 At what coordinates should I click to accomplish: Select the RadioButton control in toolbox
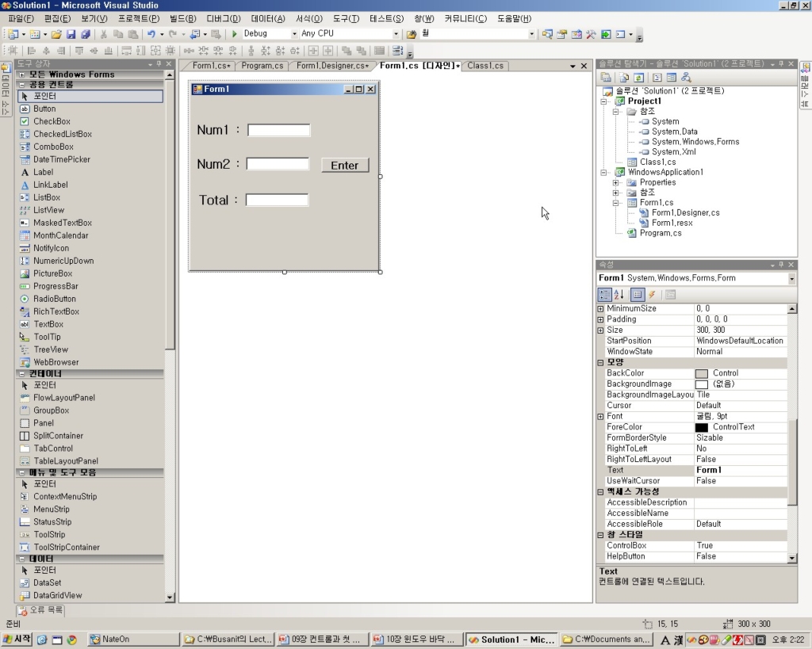point(55,299)
